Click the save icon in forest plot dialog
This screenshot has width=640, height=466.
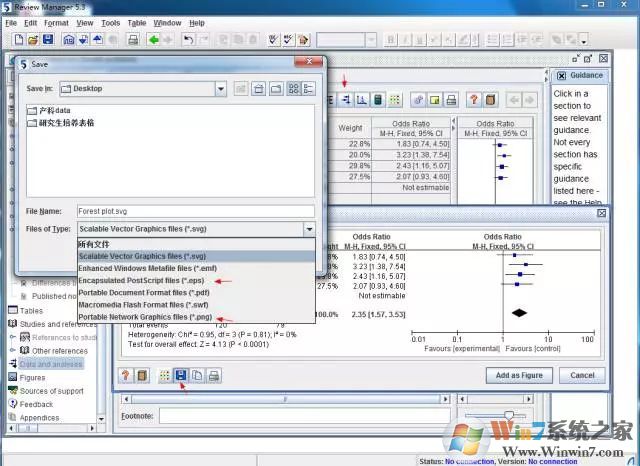tap(181, 375)
